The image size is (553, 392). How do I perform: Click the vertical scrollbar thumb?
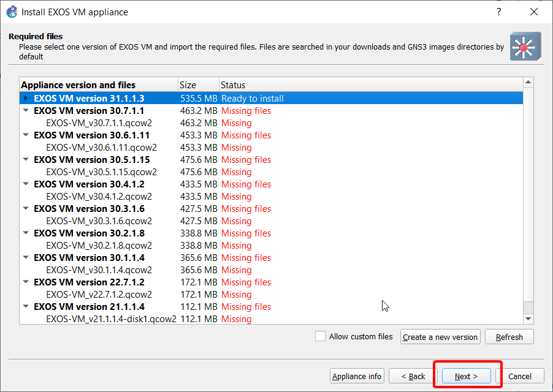point(528,307)
